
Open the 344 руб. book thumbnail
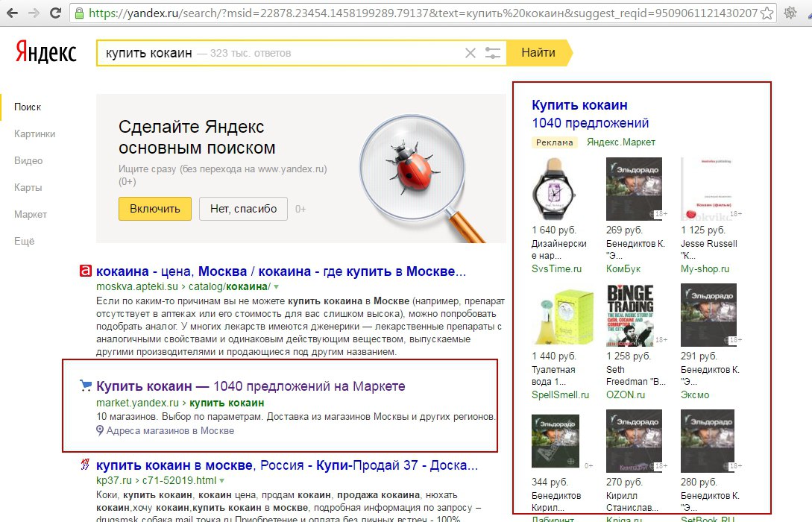[556, 441]
